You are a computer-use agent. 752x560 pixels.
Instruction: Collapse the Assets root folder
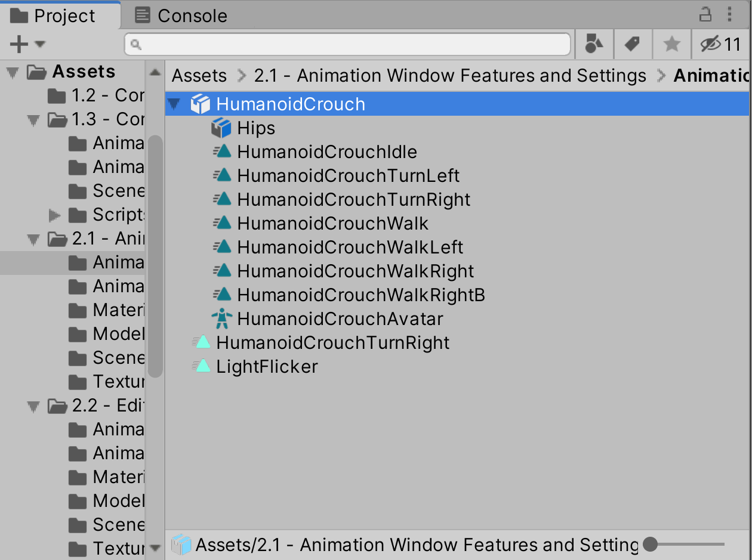[13, 72]
